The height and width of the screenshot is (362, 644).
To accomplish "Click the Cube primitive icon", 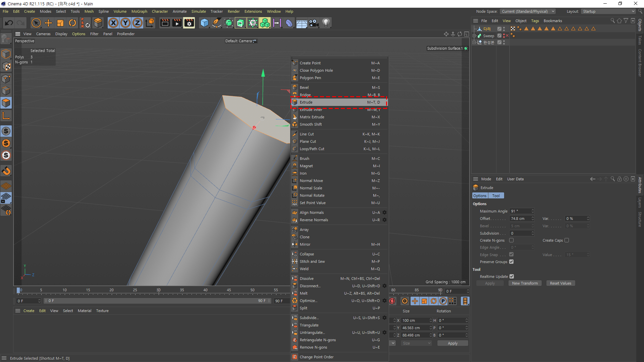I will coord(204,23).
